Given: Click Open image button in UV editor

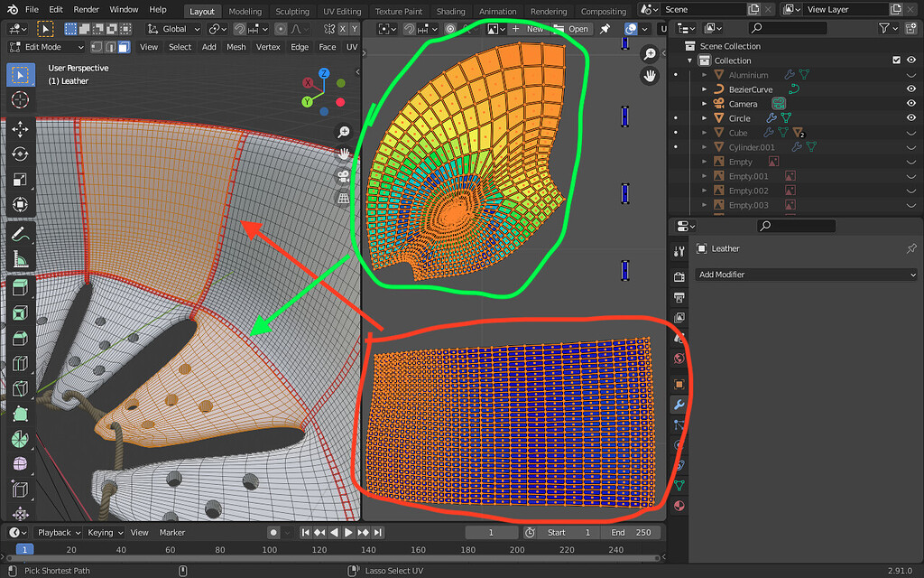Looking at the screenshot, I should 571,29.
